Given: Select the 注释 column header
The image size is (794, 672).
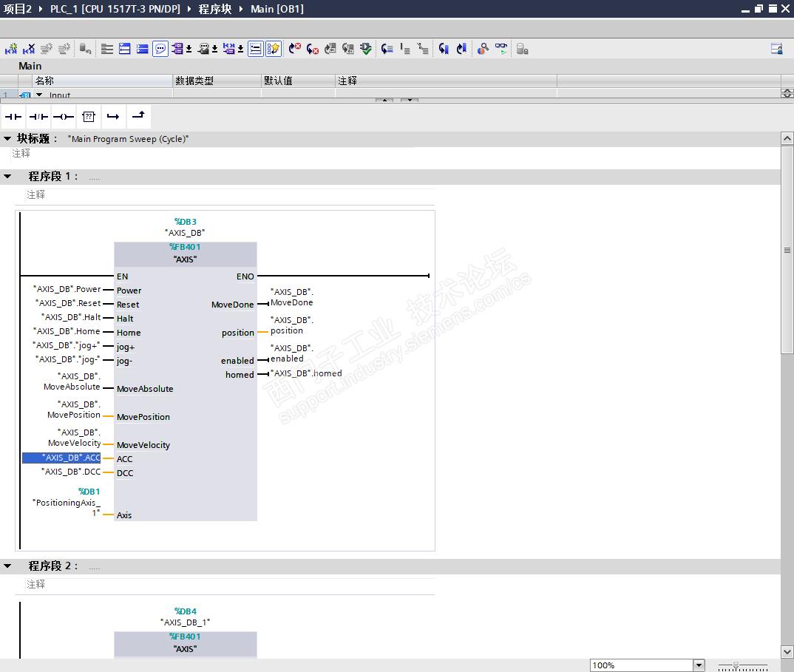Looking at the screenshot, I should [446, 81].
